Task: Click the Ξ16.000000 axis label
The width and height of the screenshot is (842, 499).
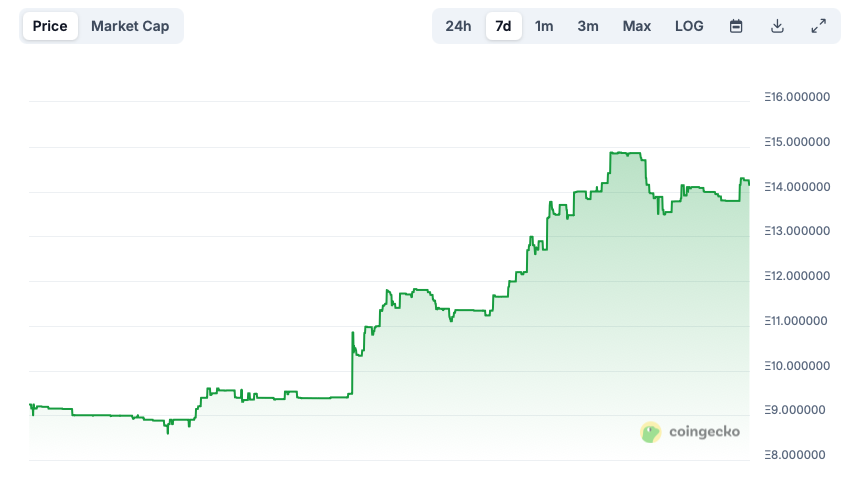Action: [797, 97]
